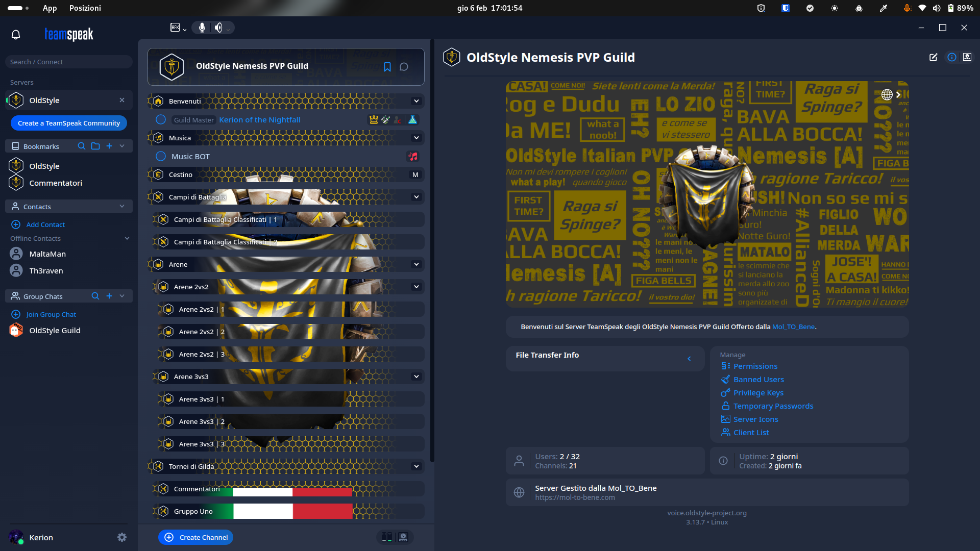Screen dimensions: 980x551
Task: Open contact MaltaMan
Action: [x=47, y=254]
